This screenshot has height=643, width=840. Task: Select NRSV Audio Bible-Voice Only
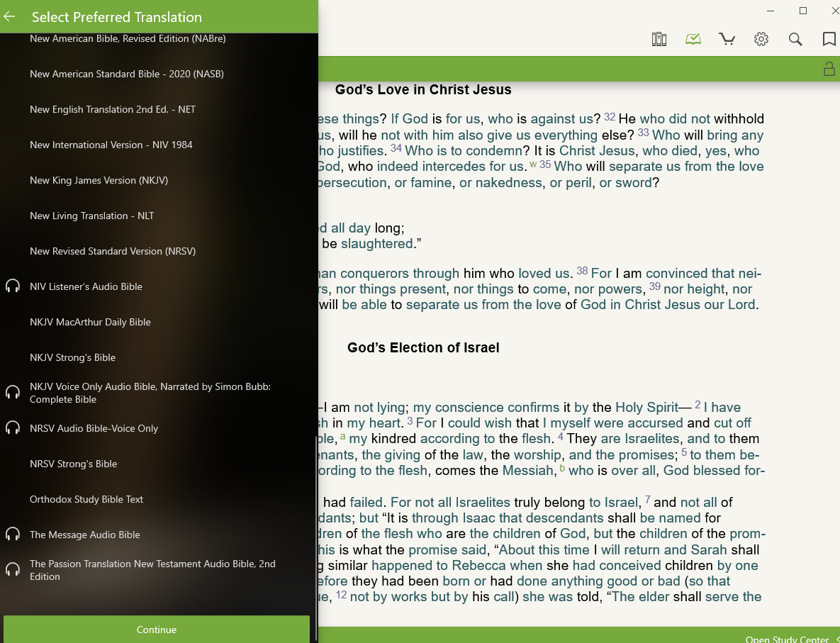pos(94,428)
